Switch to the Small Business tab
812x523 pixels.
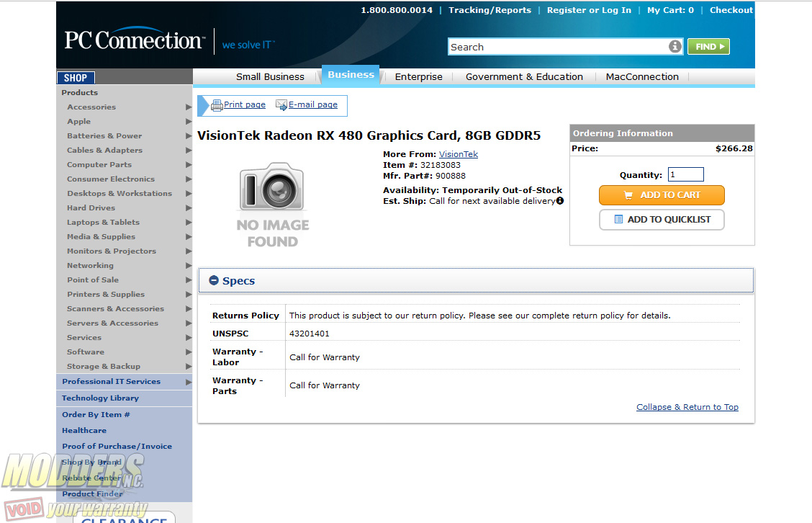pyautogui.click(x=270, y=76)
